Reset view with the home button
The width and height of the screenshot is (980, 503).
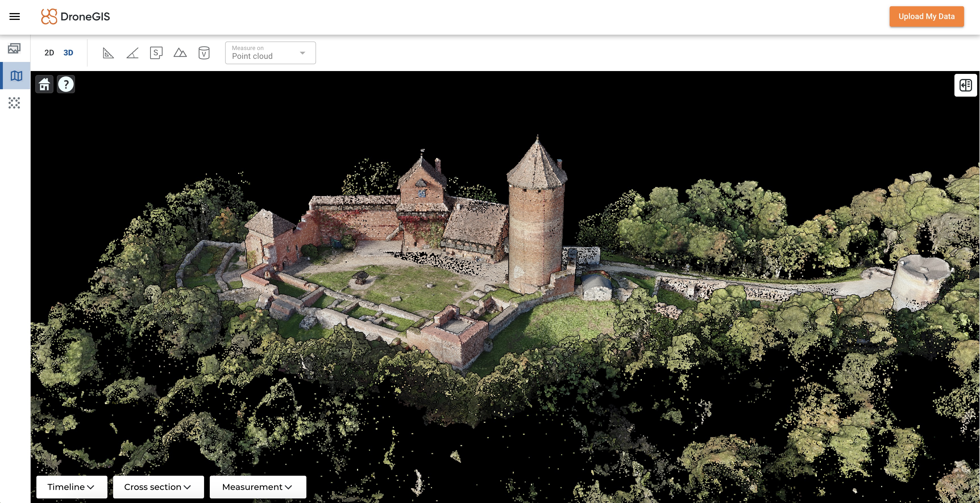point(45,84)
